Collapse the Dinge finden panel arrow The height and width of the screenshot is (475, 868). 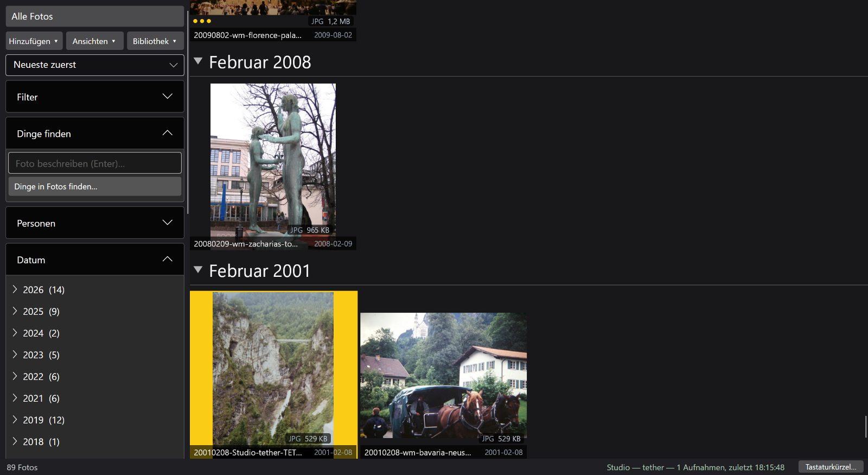click(x=168, y=133)
